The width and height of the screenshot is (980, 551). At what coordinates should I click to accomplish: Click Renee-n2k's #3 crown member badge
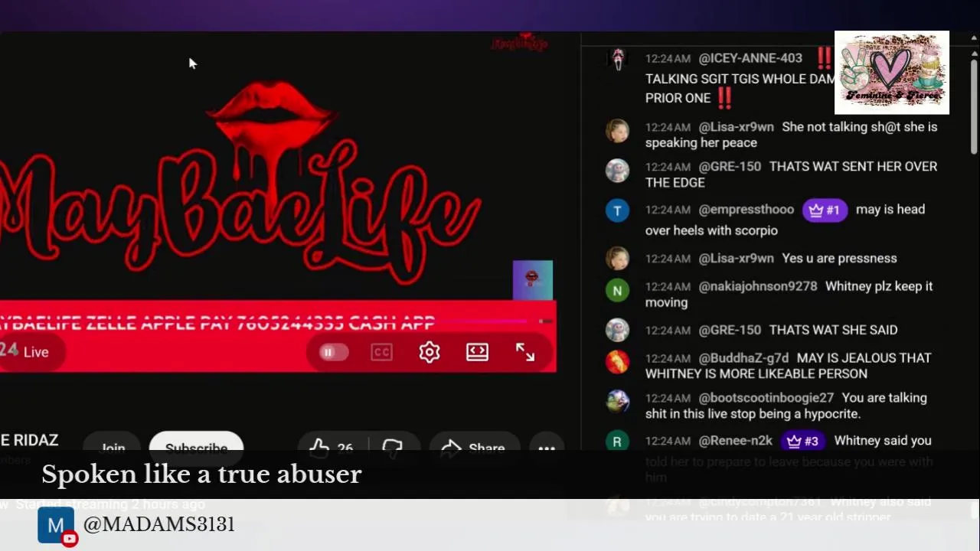[x=803, y=441]
